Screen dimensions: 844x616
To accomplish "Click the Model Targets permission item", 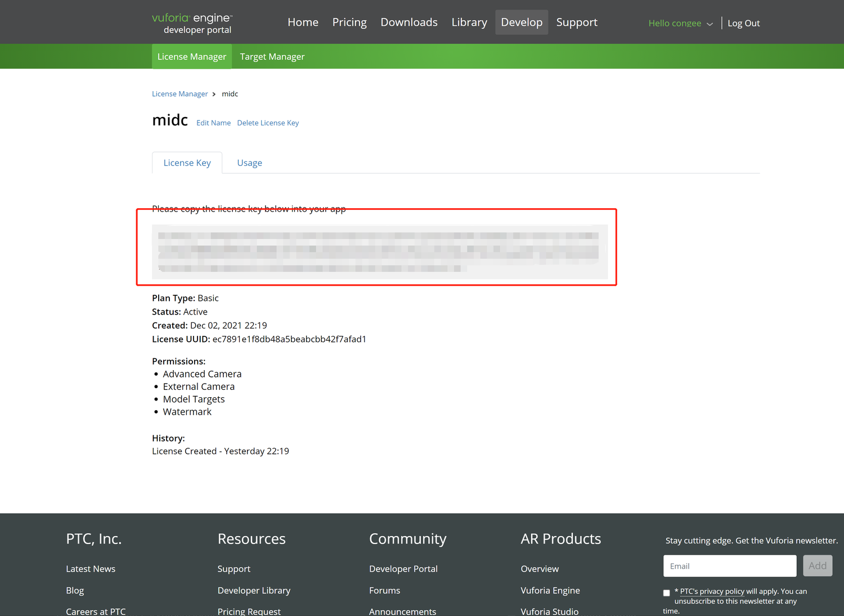I will point(194,399).
